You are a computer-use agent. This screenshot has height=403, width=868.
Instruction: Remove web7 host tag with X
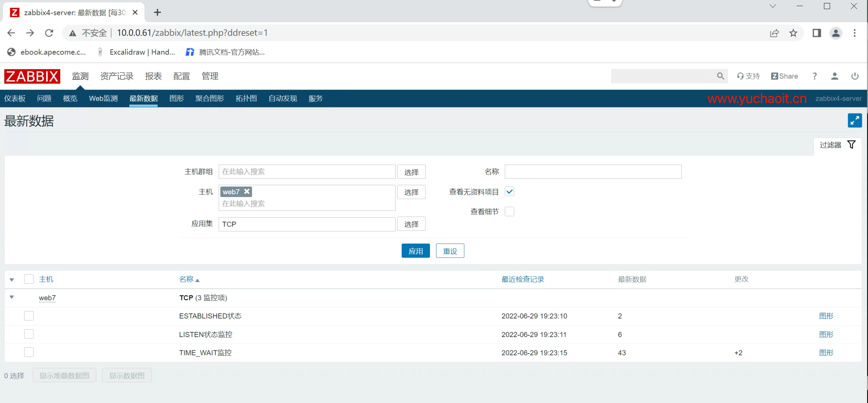click(247, 192)
